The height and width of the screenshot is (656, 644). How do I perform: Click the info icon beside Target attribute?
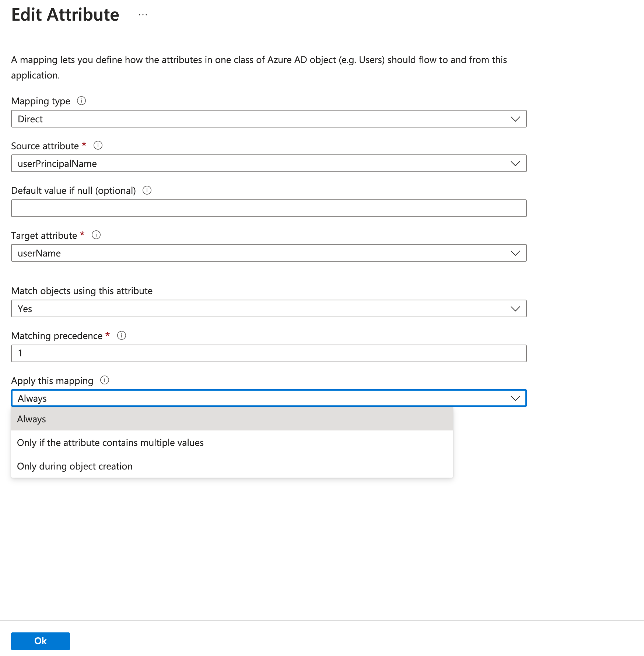[x=96, y=235]
